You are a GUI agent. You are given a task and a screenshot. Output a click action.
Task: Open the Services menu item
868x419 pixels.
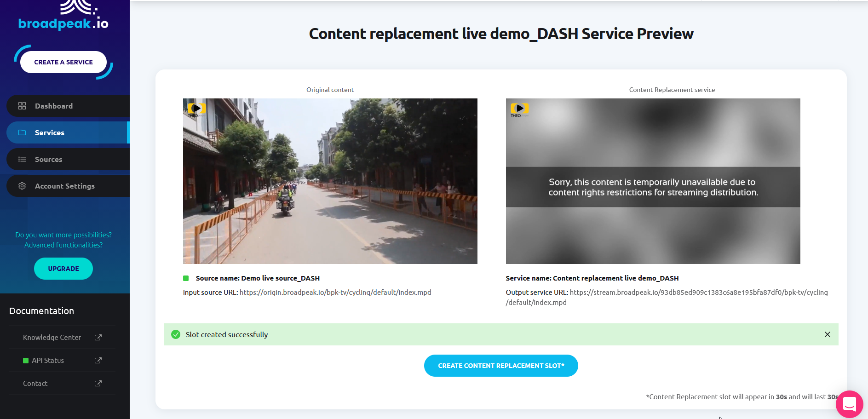pyautogui.click(x=68, y=132)
